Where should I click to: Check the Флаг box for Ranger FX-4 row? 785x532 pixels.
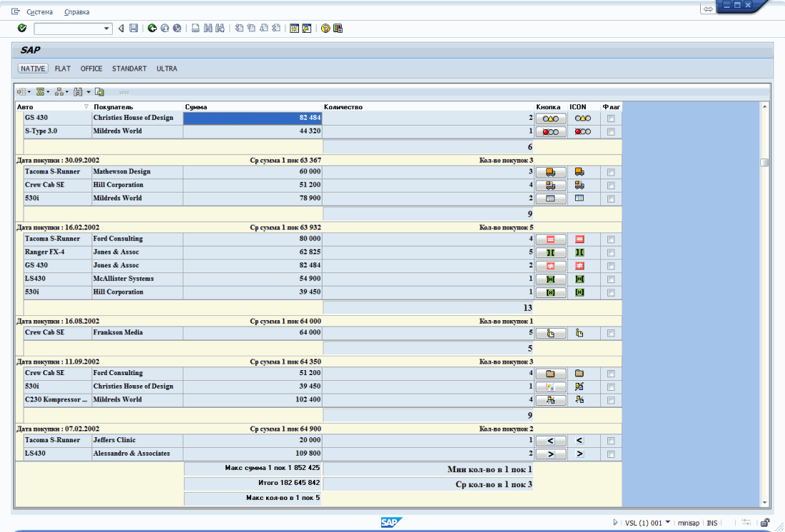(611, 252)
